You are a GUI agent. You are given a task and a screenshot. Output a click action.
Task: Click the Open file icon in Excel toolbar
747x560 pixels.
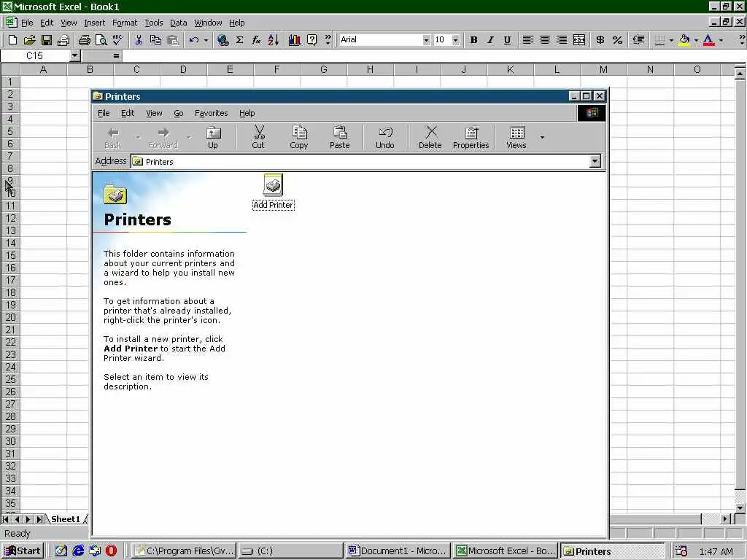pyautogui.click(x=29, y=40)
